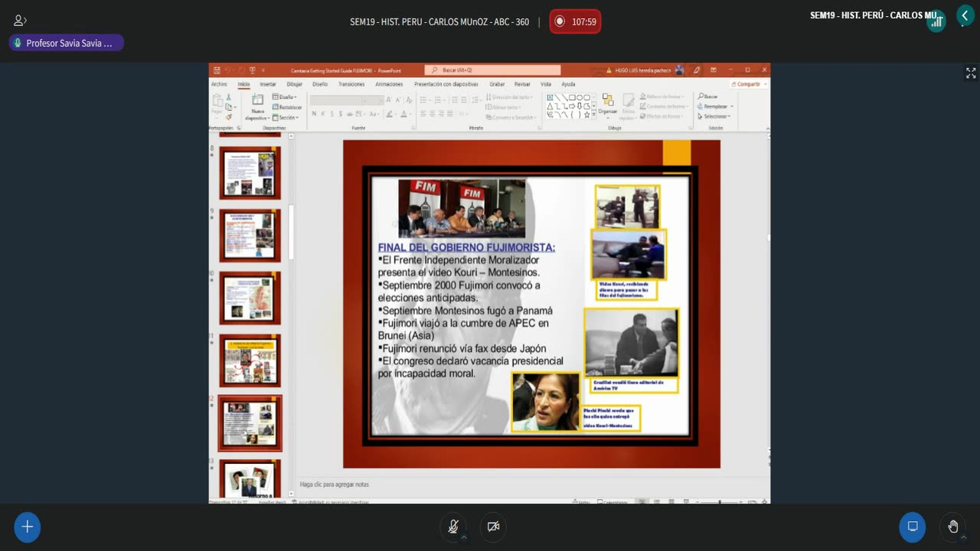The height and width of the screenshot is (551, 980).
Task: Toggle the muted microphone button
Action: [453, 527]
